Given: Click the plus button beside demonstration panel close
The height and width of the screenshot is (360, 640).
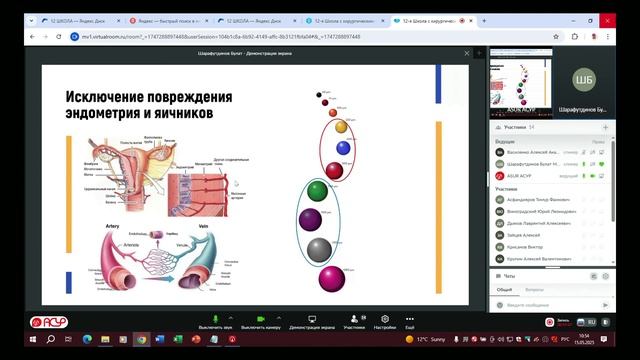Looking at the screenshot, I should tap(479, 53).
